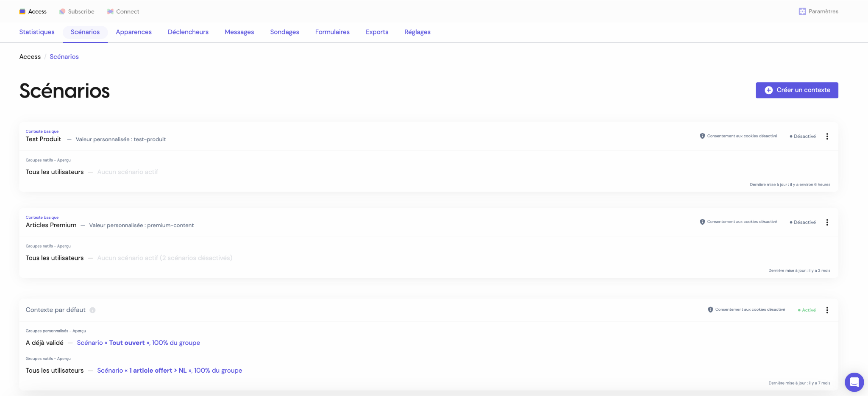Click Aucun scénario actif (2 scénarios désactivés)
This screenshot has height=396, width=868.
coord(165,258)
